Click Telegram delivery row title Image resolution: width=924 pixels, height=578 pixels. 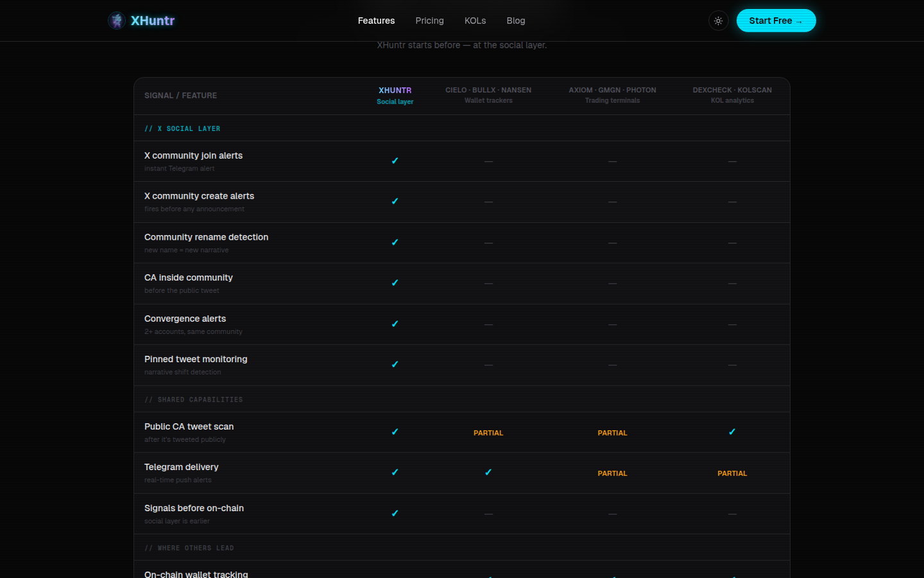coord(181,467)
